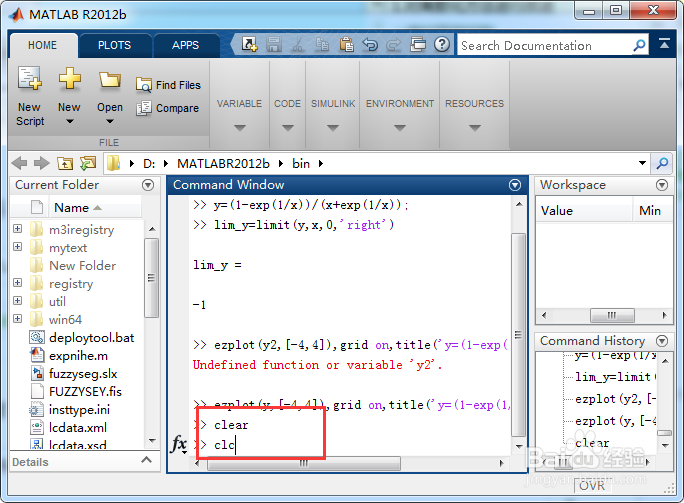Click the Save icon in quick access toolbar
Screen dimensions: 684x503
pos(274,44)
